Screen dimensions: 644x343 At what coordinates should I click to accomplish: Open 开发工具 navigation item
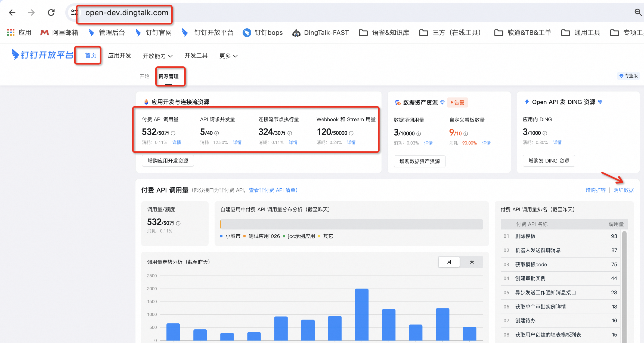pyautogui.click(x=196, y=56)
